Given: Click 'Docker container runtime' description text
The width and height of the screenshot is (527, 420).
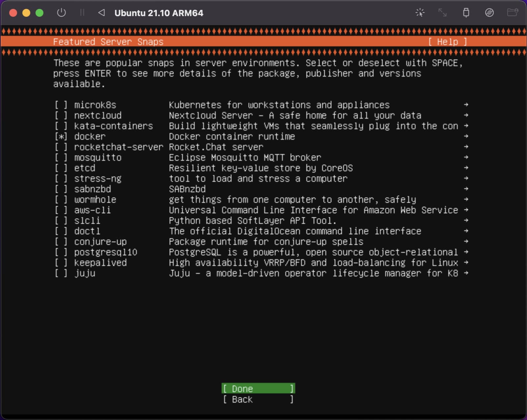Looking at the screenshot, I should 232,137.
